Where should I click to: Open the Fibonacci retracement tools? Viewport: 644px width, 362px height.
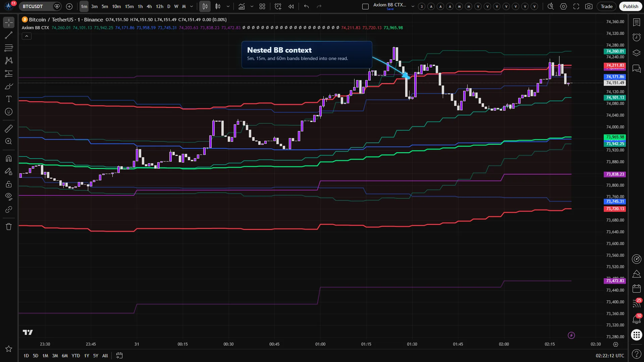tap(9, 48)
